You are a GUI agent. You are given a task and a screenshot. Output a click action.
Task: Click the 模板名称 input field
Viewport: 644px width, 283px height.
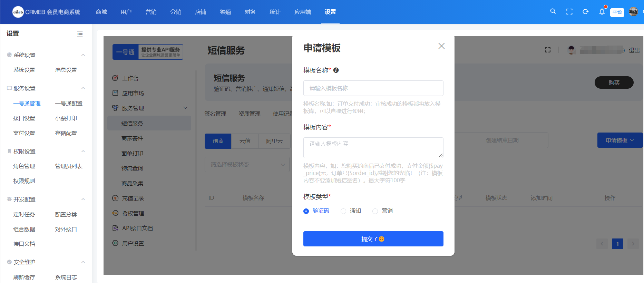(373, 88)
